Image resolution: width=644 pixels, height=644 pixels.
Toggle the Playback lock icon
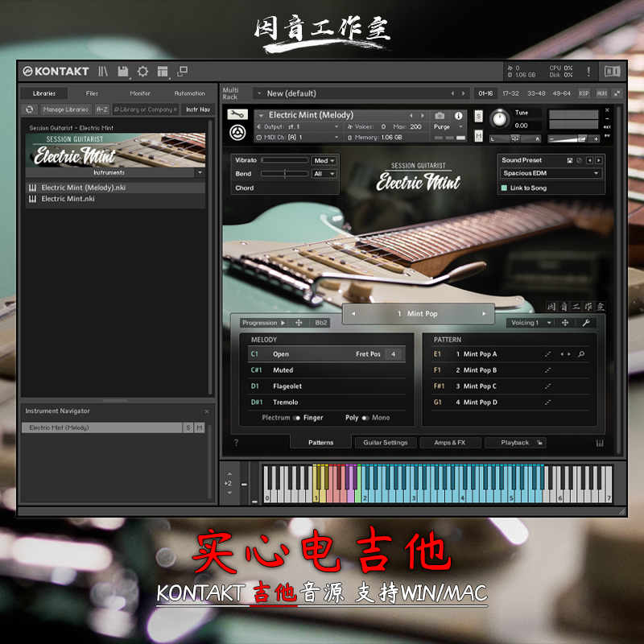[x=539, y=443]
